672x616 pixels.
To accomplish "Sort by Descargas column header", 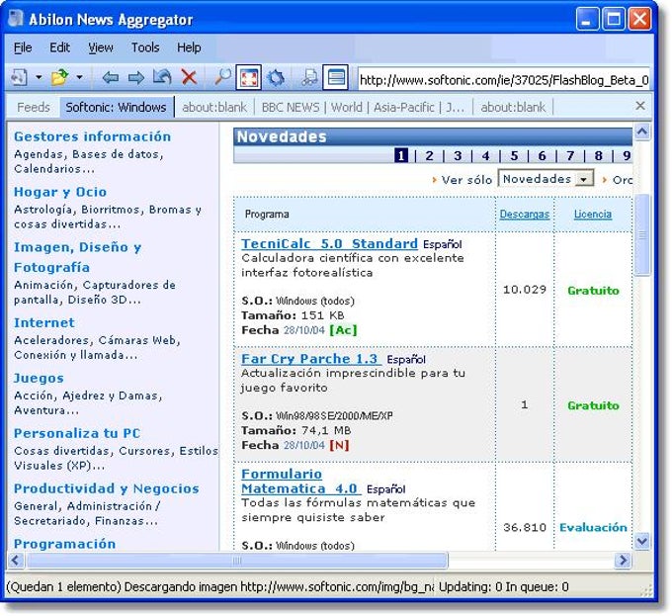I will coord(525,214).
